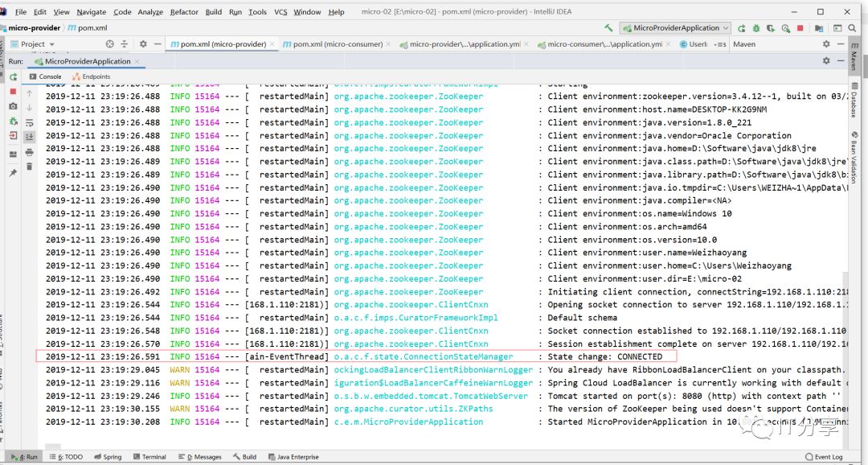Open the Edit menu
The width and height of the screenshot is (868, 465).
40,11
